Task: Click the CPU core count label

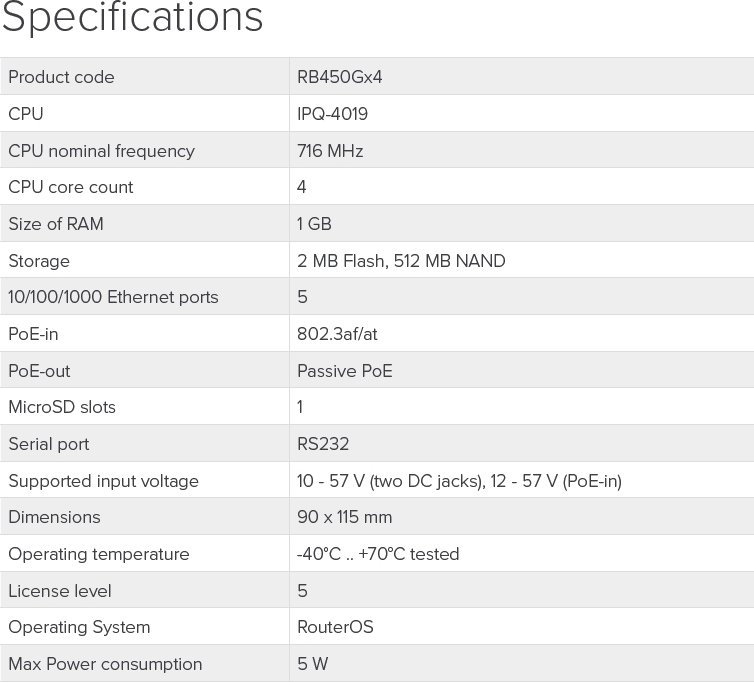Action: pos(71,187)
